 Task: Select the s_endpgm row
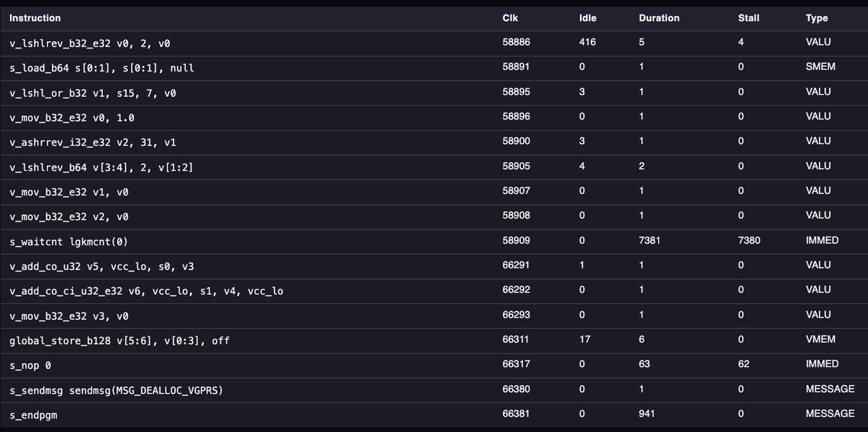[x=434, y=414]
